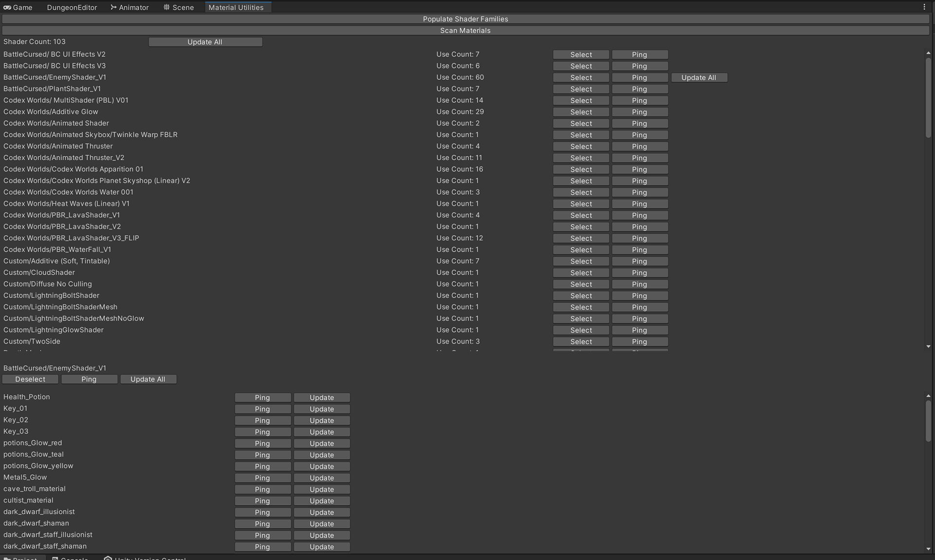Select Codex Worlds/Animated Thruster_V2 shader
Image resolution: width=935 pixels, height=560 pixels.
click(x=581, y=158)
